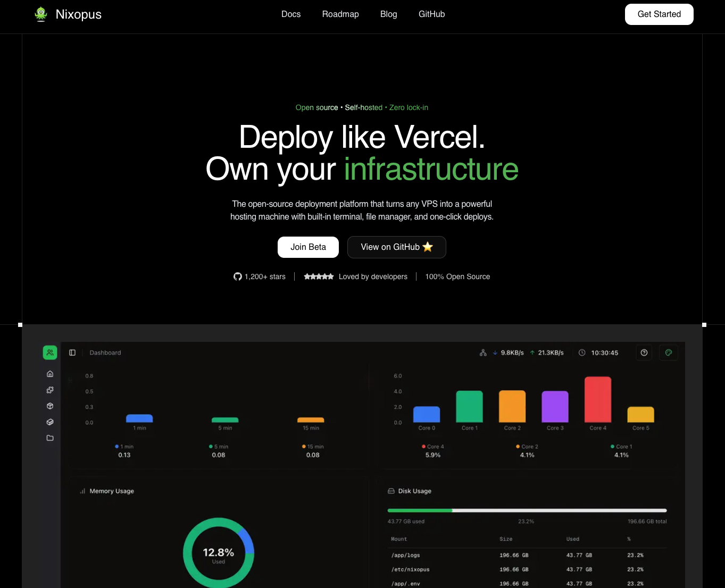The height and width of the screenshot is (588, 725).
Task: Click the Get Started button
Action: click(x=659, y=14)
